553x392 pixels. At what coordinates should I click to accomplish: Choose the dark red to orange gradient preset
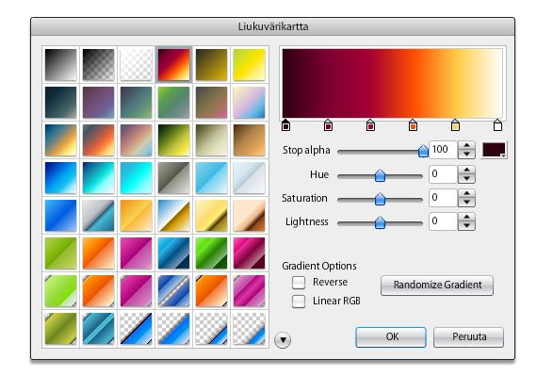click(174, 65)
